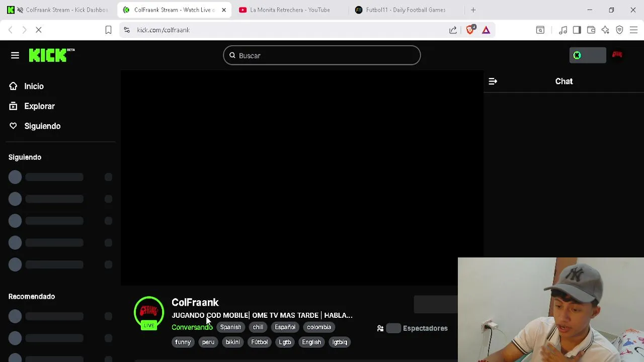
Task: Click the ColFraank channel name
Action: coord(195,302)
